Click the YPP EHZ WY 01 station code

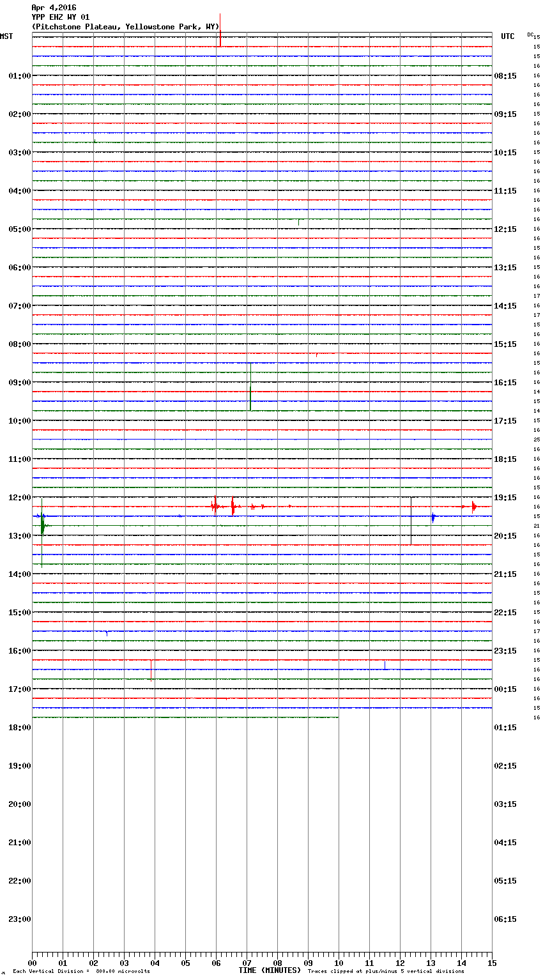pyautogui.click(x=61, y=17)
